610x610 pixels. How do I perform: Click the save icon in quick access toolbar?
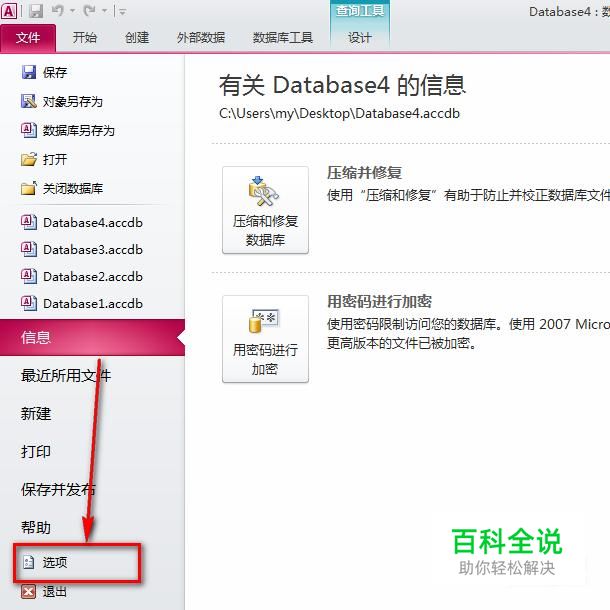(x=36, y=11)
